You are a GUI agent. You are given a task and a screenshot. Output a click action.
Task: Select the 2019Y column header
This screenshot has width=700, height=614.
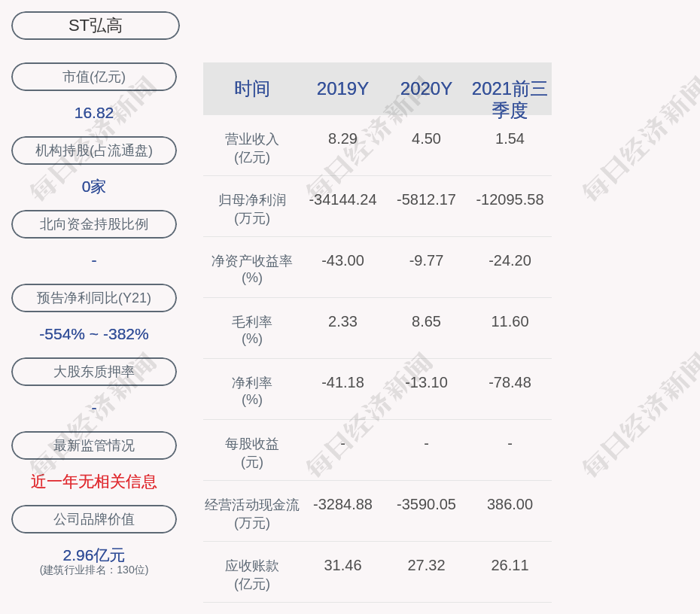[x=342, y=89]
